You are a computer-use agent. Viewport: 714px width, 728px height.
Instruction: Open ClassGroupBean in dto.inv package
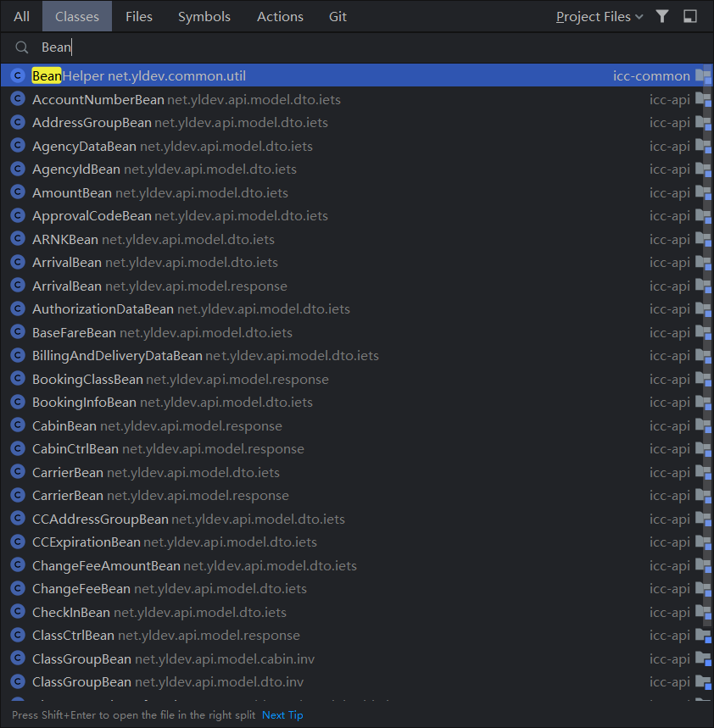click(x=357, y=682)
